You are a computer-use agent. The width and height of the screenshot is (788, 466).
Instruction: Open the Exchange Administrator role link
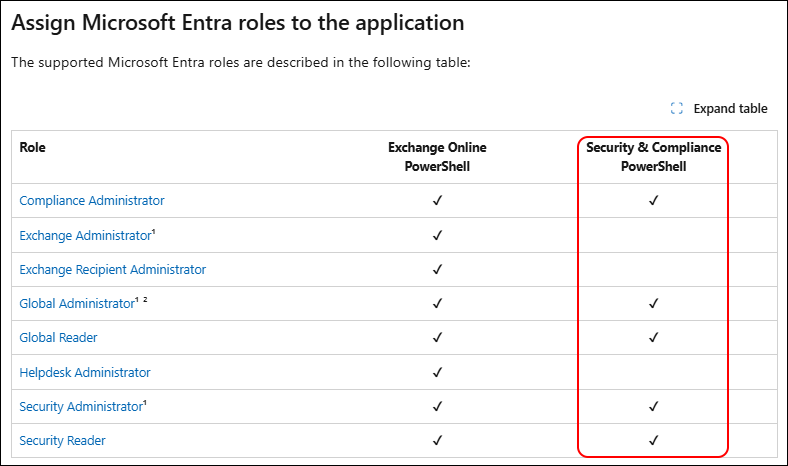[x=85, y=235]
